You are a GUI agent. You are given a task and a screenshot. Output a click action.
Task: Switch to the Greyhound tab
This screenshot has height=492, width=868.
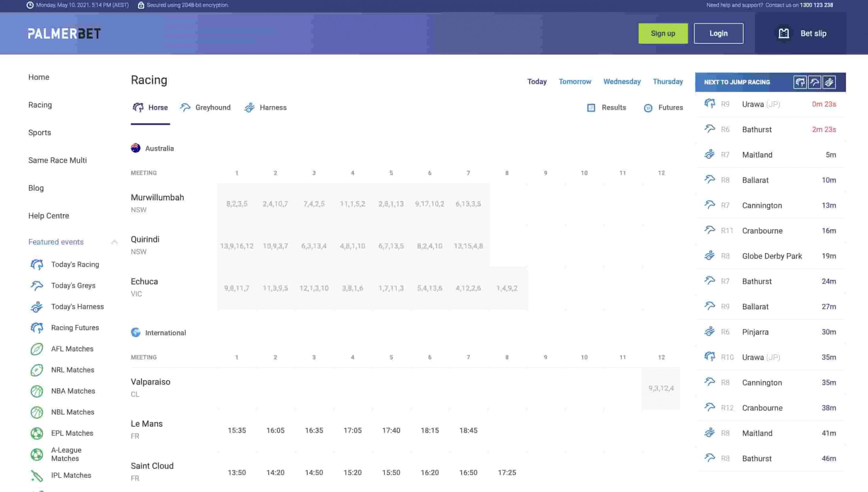(205, 107)
